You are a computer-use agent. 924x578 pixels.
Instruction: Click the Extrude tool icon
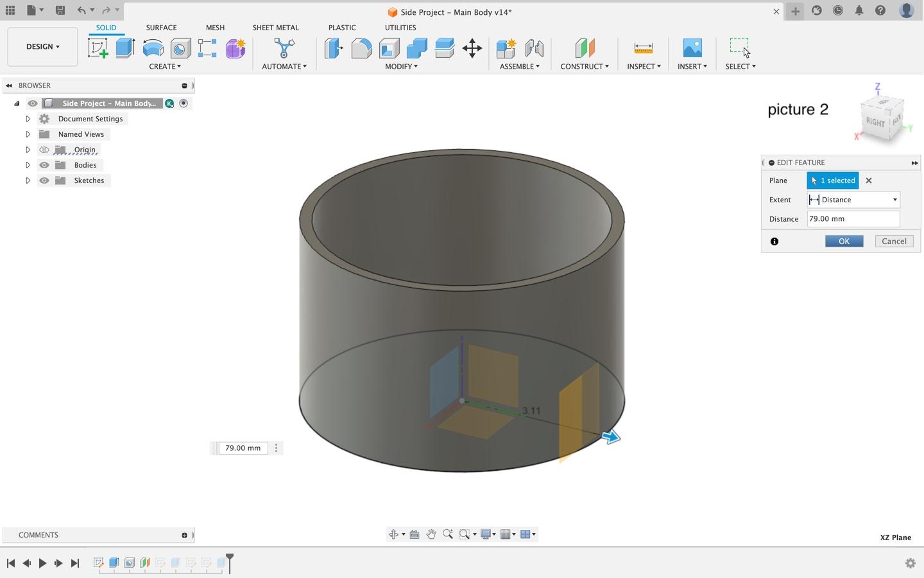coord(125,48)
